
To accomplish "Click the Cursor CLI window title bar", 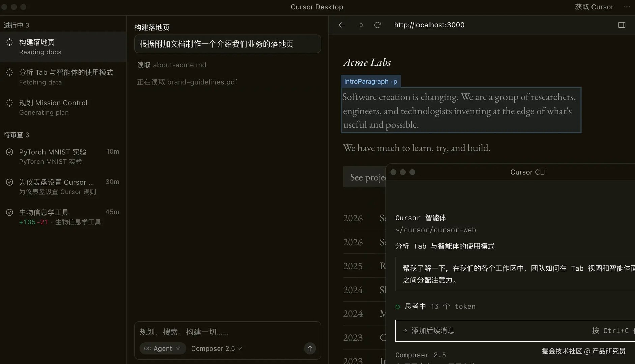I will click(x=510, y=172).
